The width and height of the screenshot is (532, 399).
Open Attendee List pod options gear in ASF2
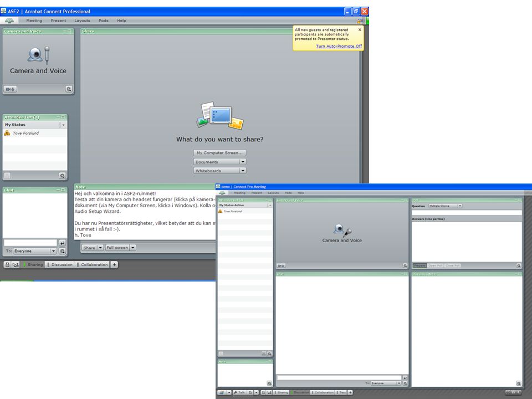[62, 176]
